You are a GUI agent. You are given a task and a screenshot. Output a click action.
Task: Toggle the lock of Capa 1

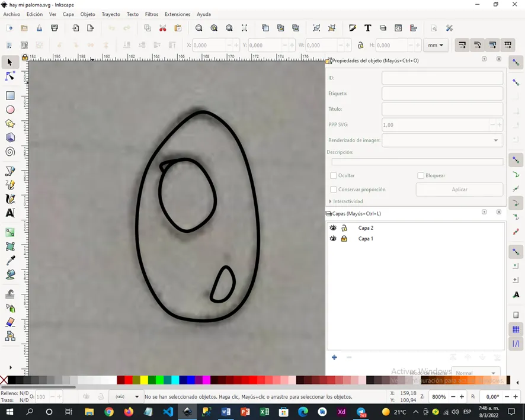click(344, 239)
